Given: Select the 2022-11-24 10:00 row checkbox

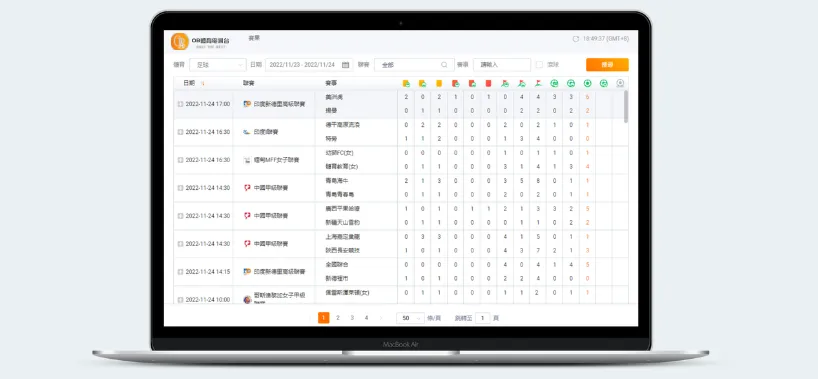Looking at the screenshot, I should pyautogui.click(x=181, y=300).
